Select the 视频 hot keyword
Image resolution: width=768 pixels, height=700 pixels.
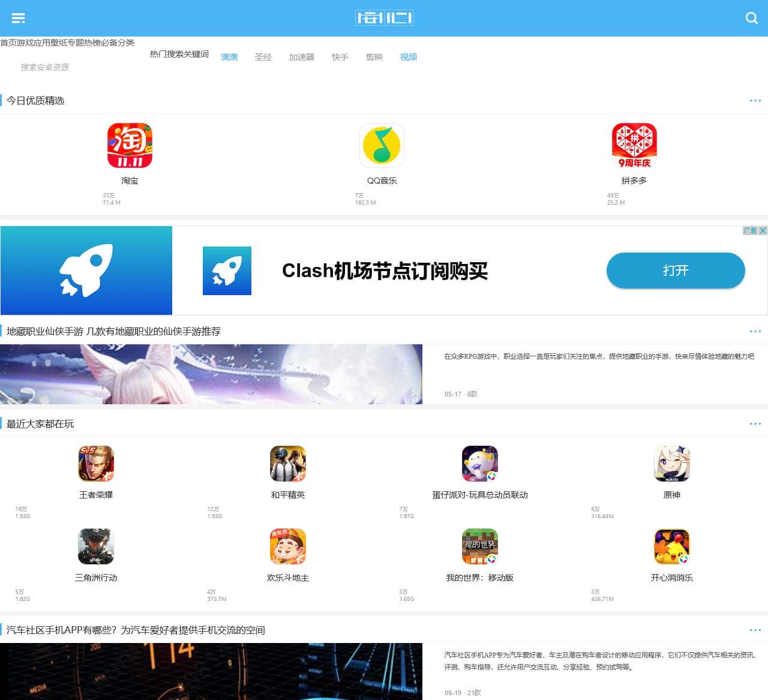tap(409, 57)
